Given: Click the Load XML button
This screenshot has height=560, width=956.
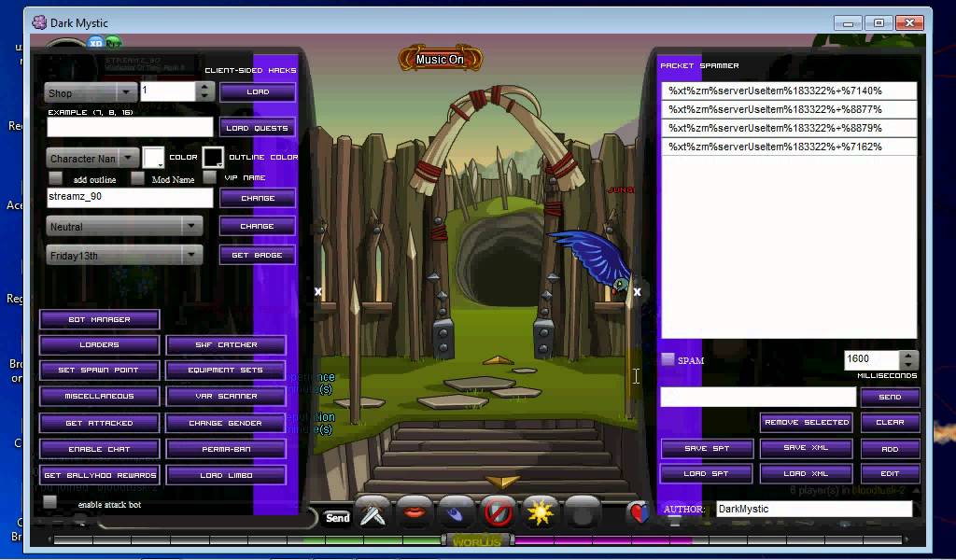Looking at the screenshot, I should [806, 473].
